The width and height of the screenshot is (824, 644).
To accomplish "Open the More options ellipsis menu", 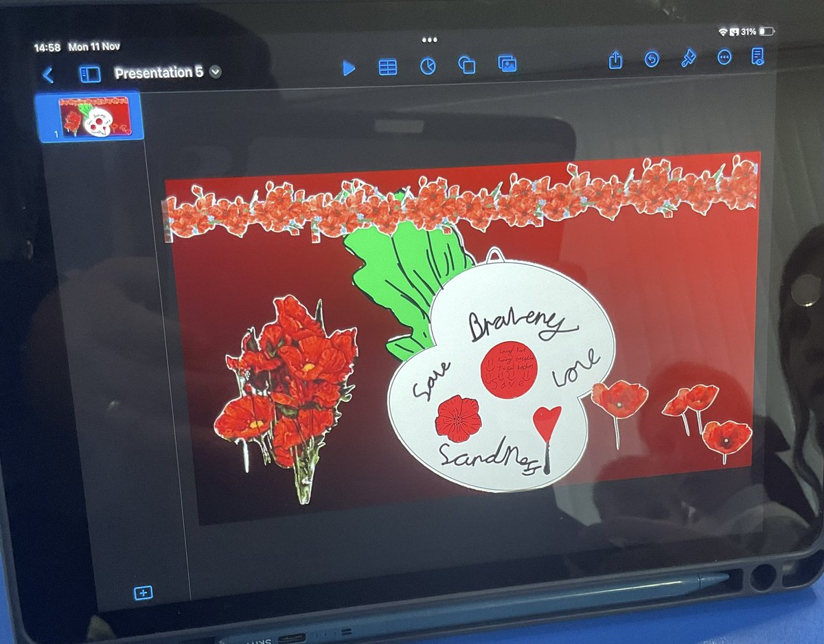I will pos(724,58).
